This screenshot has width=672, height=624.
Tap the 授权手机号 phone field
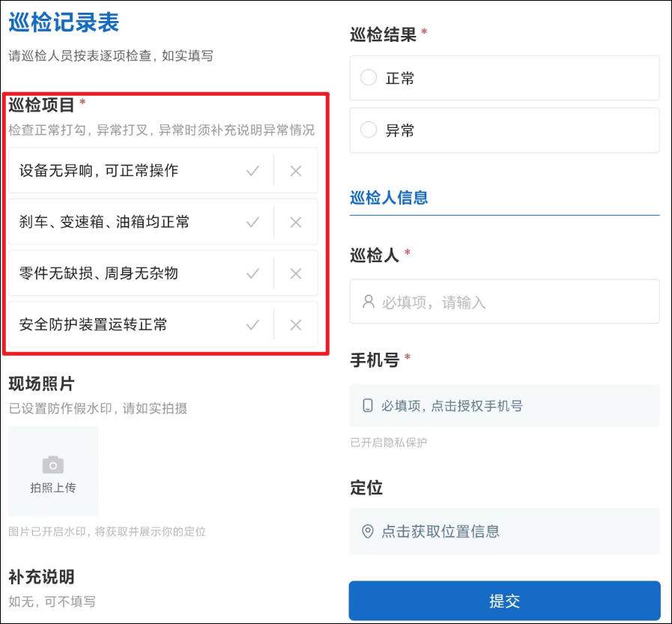504,406
